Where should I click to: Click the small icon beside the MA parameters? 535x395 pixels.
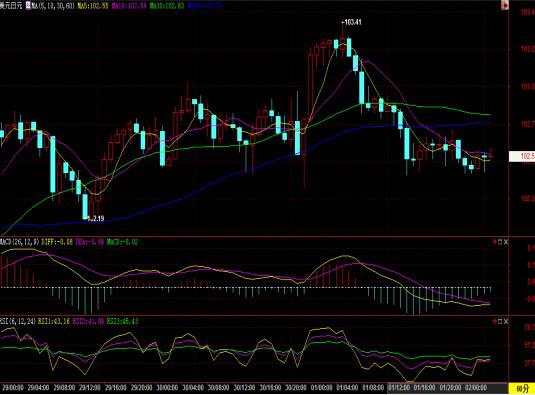[x=28, y=5]
